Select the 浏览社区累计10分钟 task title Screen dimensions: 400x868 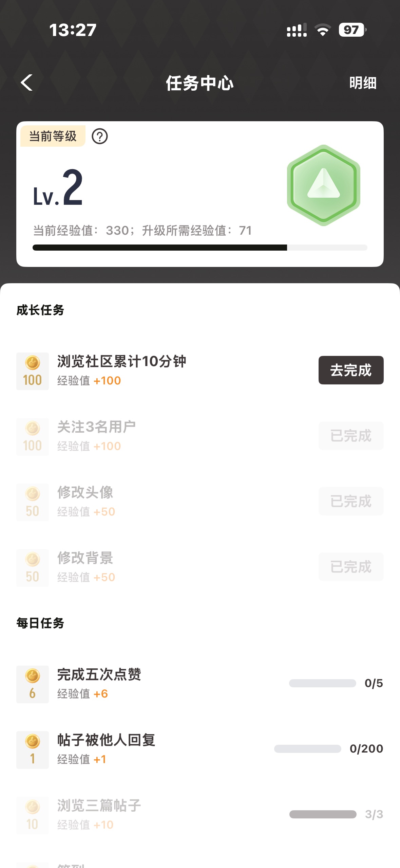pyautogui.click(x=121, y=361)
